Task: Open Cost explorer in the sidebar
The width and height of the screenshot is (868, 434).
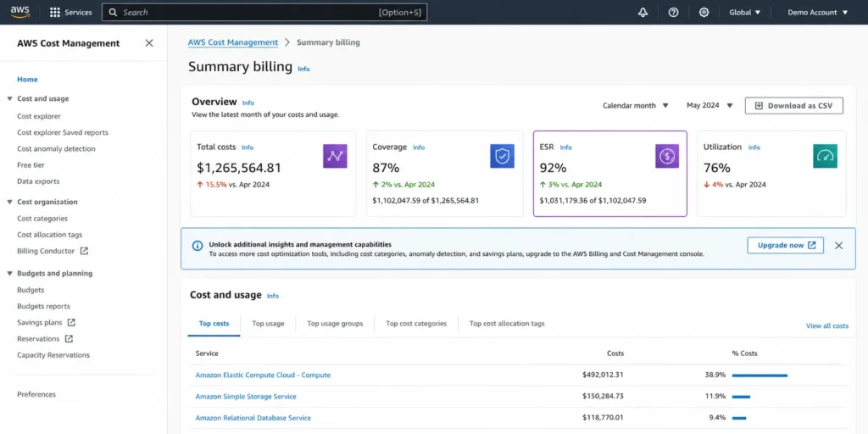Action: coord(39,116)
